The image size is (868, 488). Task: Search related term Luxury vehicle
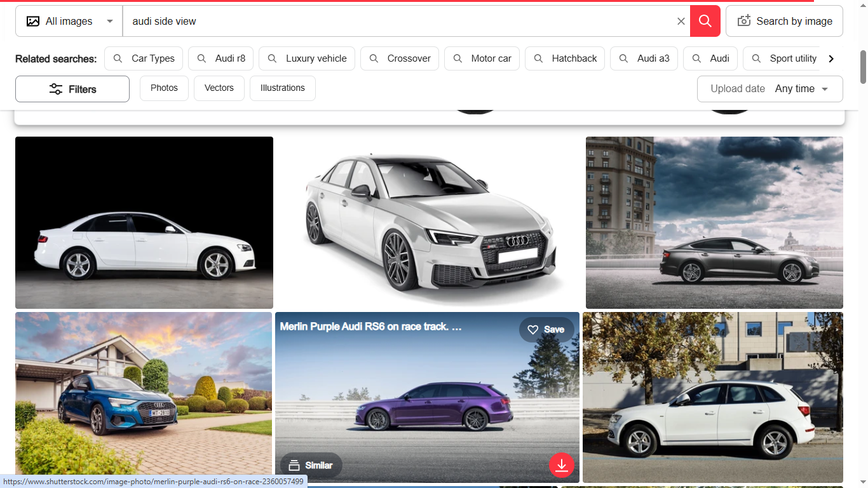(x=307, y=58)
